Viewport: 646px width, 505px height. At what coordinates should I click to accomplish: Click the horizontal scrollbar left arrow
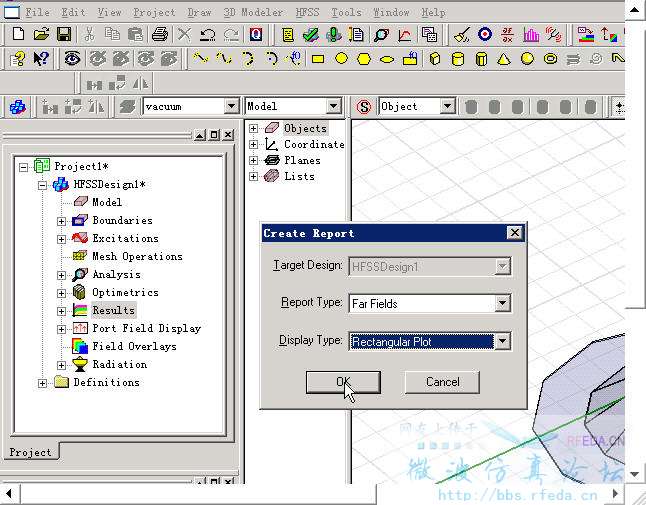[9, 493]
